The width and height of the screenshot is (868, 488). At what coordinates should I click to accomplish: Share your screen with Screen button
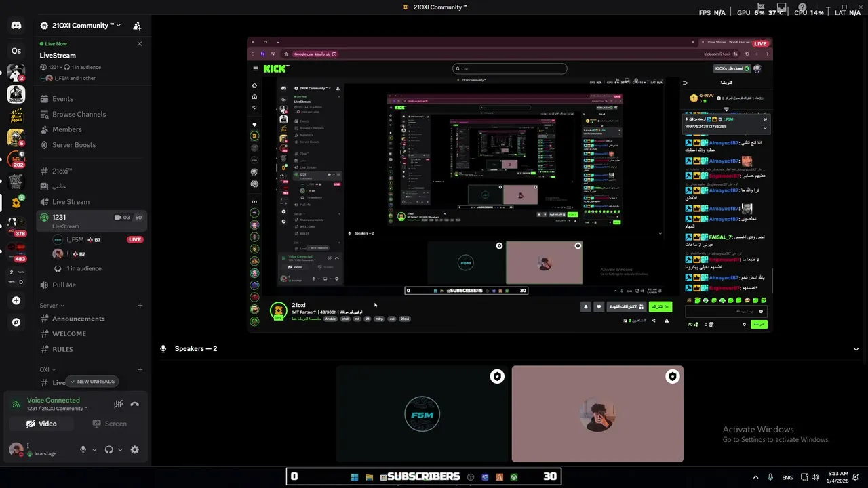point(110,424)
